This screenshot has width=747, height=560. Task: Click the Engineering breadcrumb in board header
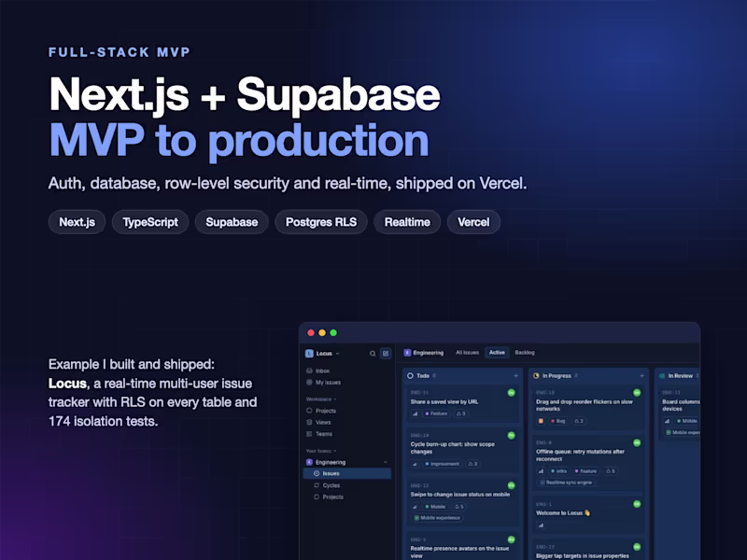point(428,353)
